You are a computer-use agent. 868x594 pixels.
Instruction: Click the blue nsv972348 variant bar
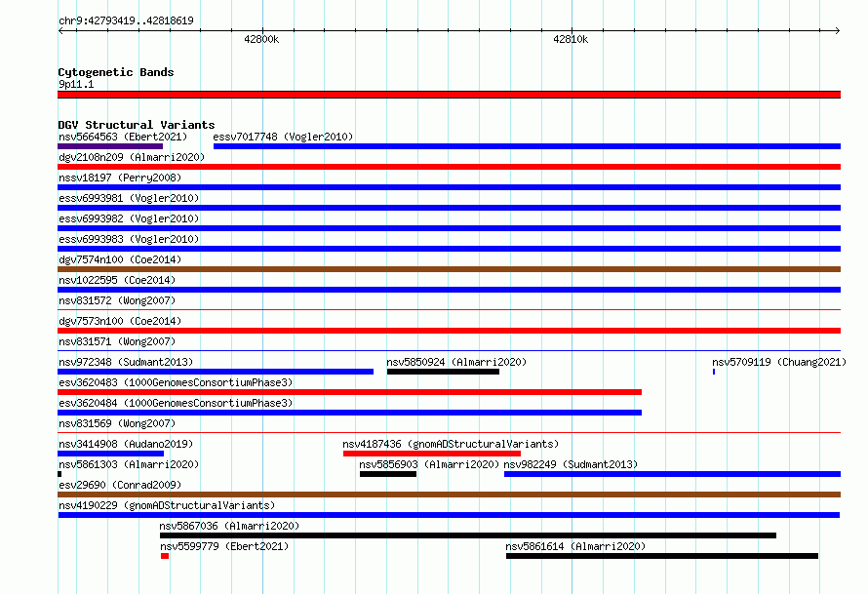click(216, 372)
